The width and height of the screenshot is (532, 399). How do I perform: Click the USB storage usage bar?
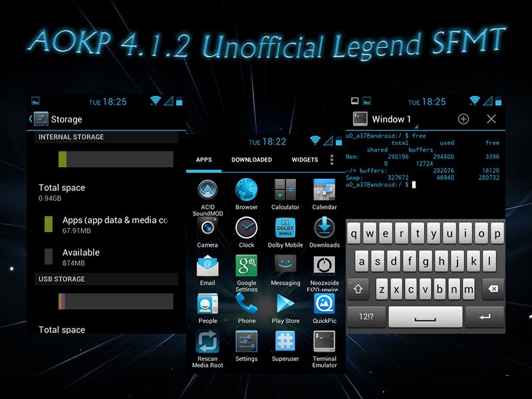pyautogui.click(x=116, y=301)
